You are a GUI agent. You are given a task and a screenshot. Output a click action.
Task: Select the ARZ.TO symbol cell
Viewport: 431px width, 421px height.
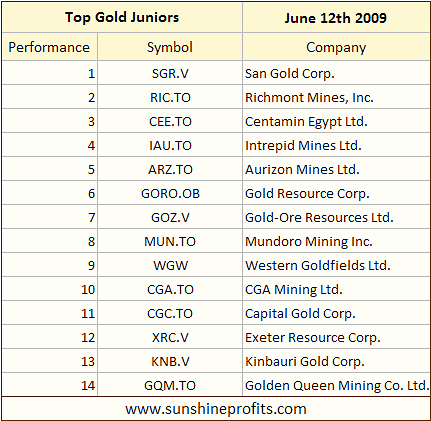[x=170, y=169]
